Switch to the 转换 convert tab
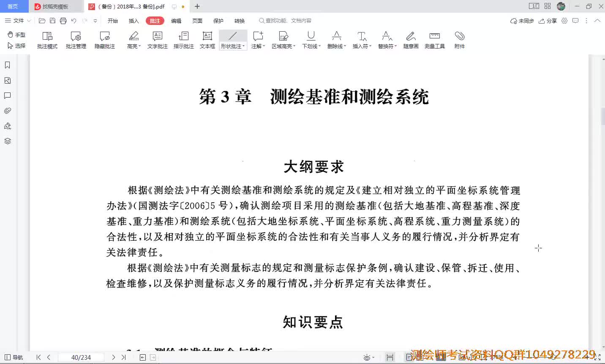 tap(240, 21)
